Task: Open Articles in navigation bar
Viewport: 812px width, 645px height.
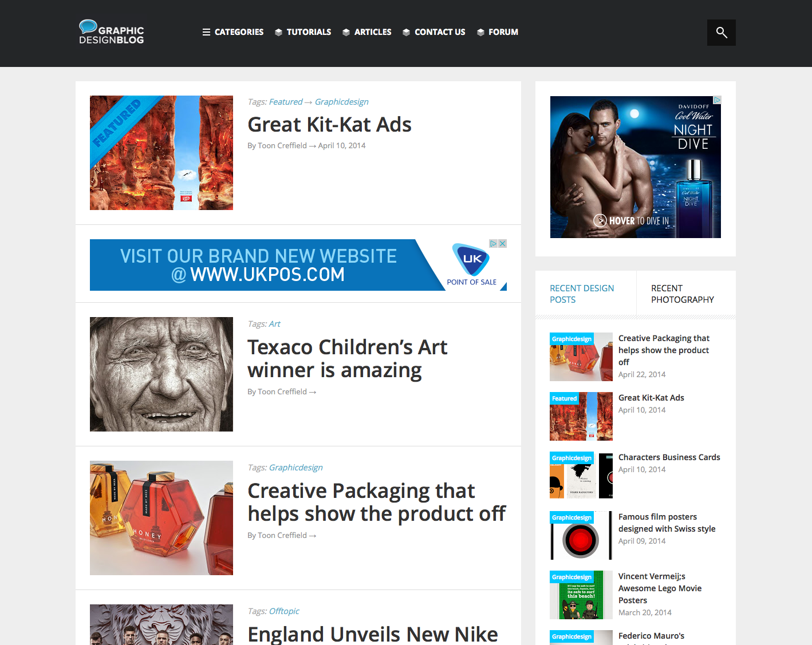Action: click(373, 32)
